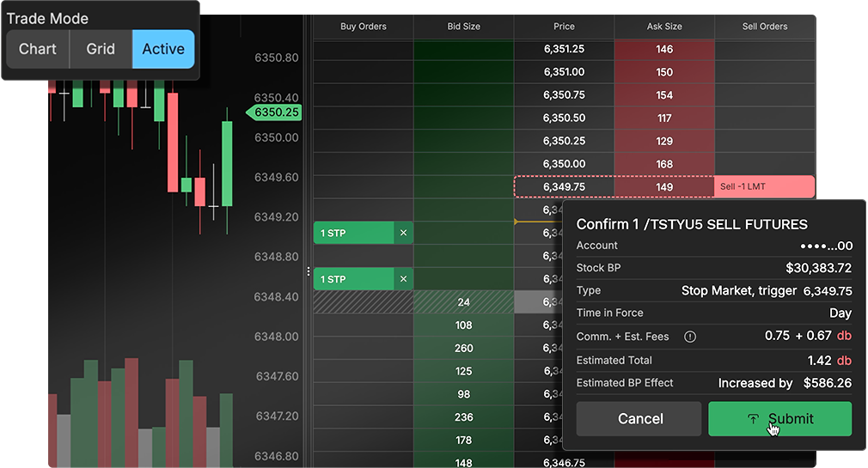The width and height of the screenshot is (868, 468).
Task: Click bid size 24
Action: [464, 302]
